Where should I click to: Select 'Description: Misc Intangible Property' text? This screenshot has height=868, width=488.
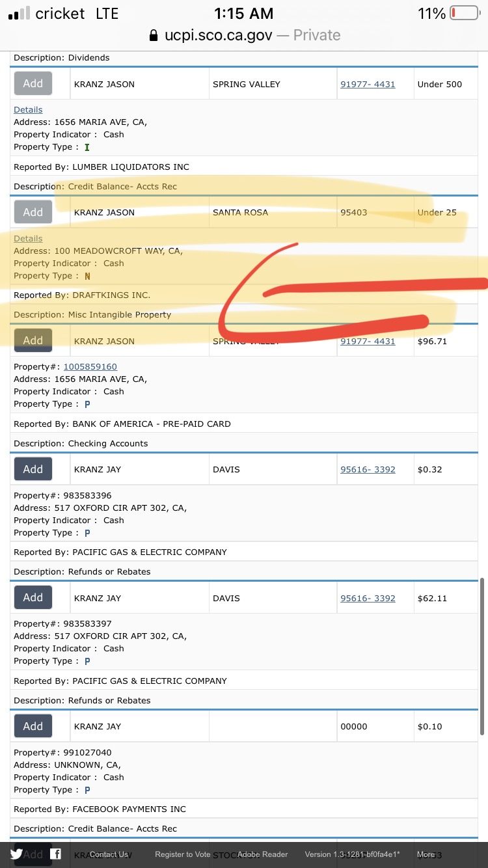coord(92,314)
